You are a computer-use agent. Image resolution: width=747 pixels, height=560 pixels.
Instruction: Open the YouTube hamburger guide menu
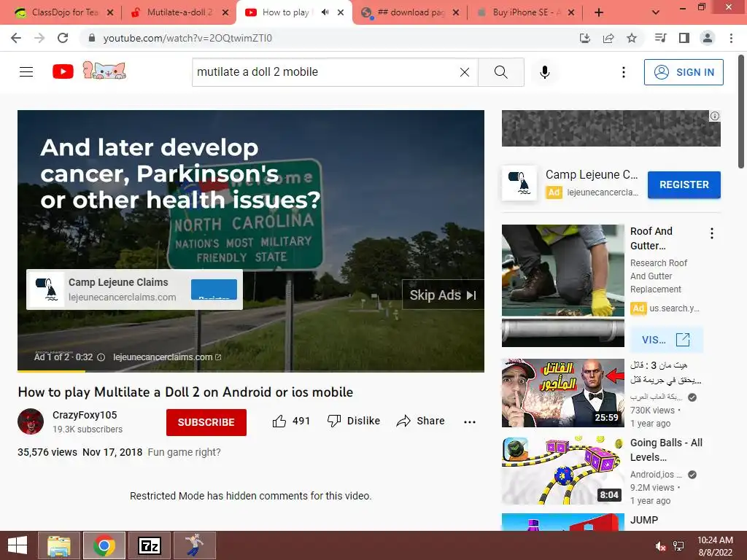pyautogui.click(x=26, y=72)
